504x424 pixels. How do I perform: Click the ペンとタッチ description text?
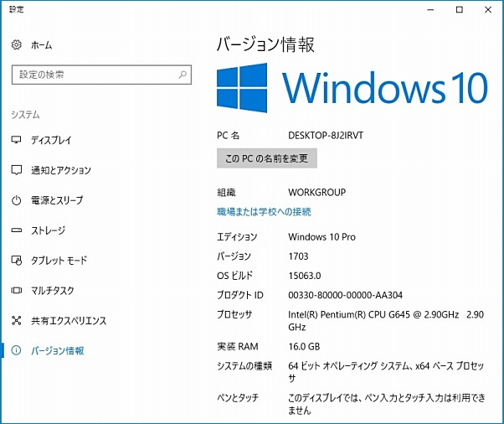point(387,404)
